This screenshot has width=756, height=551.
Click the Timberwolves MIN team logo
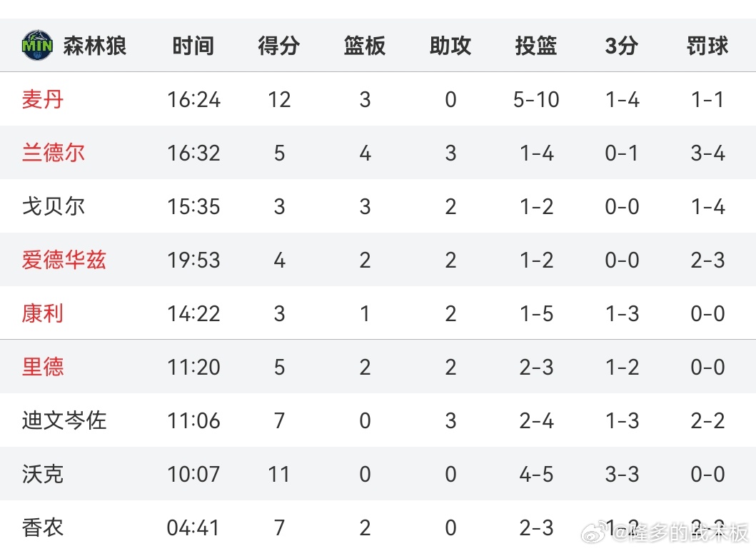click(37, 45)
